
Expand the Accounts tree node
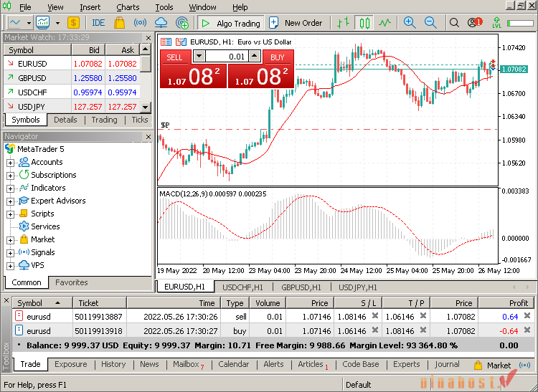(10, 163)
